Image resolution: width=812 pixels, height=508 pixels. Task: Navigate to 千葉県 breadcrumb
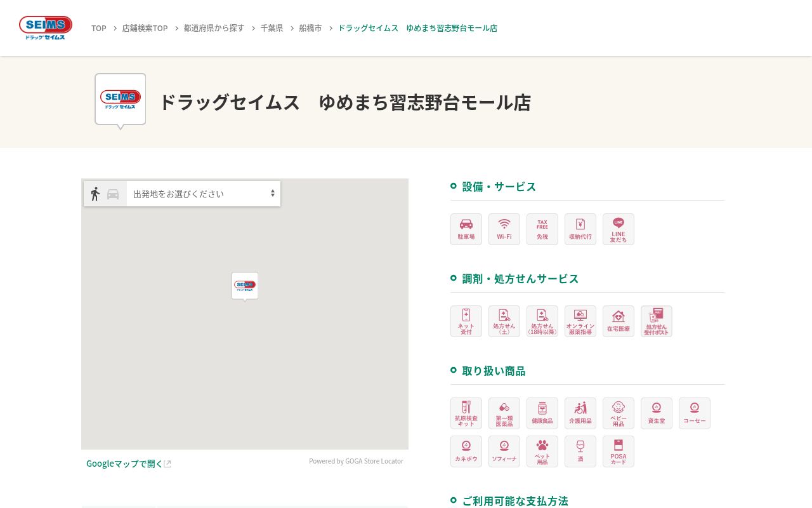272,28
